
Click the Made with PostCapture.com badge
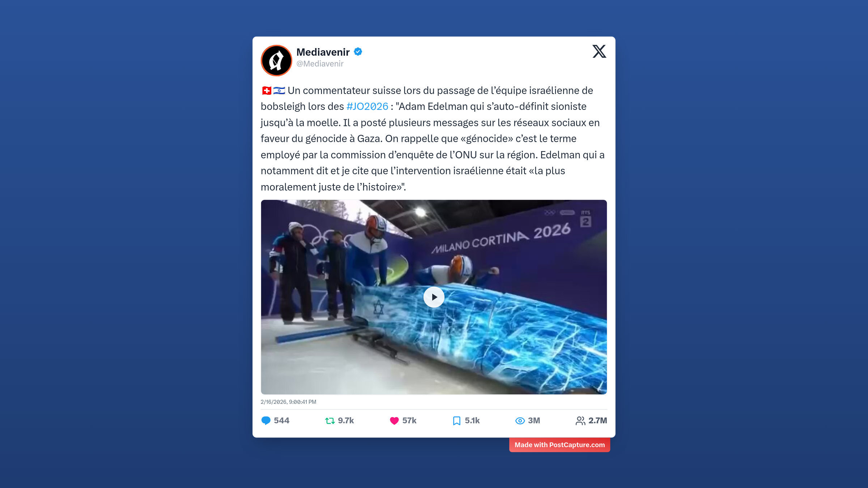tap(559, 445)
